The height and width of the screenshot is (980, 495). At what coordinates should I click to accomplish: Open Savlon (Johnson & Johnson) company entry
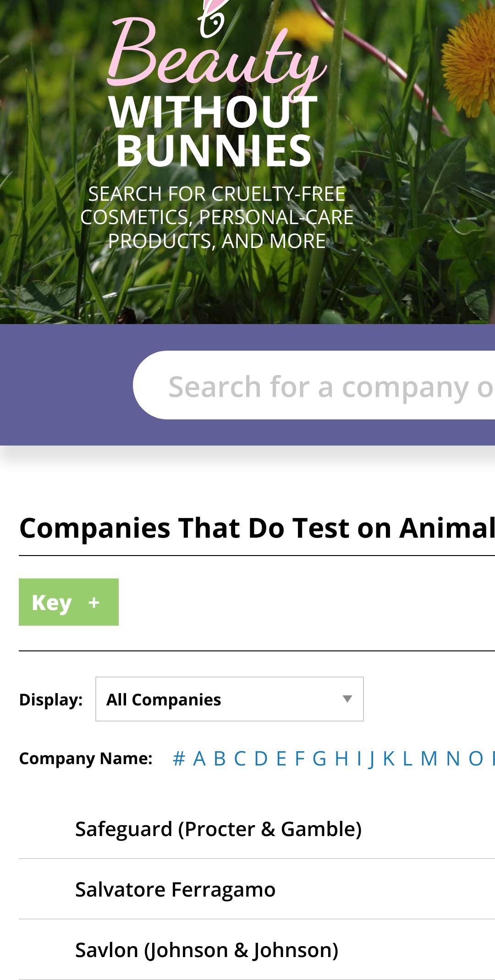[x=206, y=949]
